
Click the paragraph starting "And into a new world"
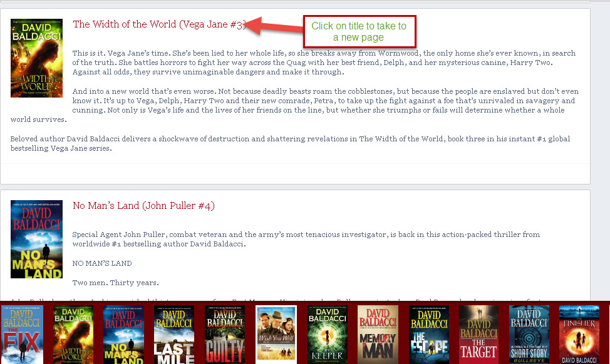coord(294,105)
